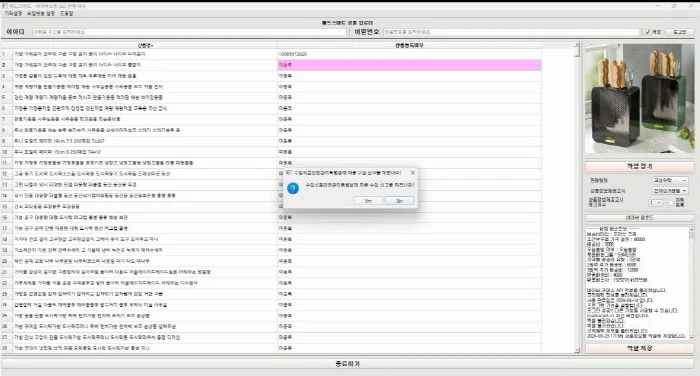The width and height of the screenshot is (700, 376).
Task: Select the product name in row 22
Action: tap(145, 283)
